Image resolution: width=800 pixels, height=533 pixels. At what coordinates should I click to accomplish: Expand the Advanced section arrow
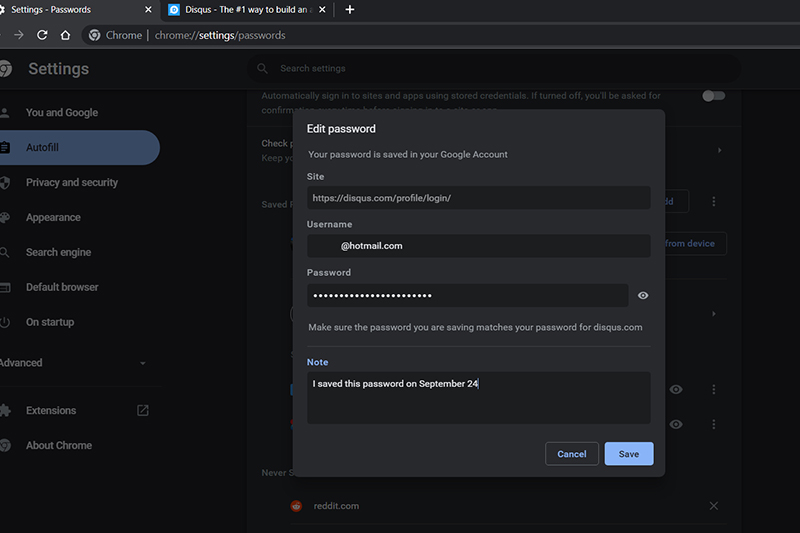pyautogui.click(x=142, y=363)
